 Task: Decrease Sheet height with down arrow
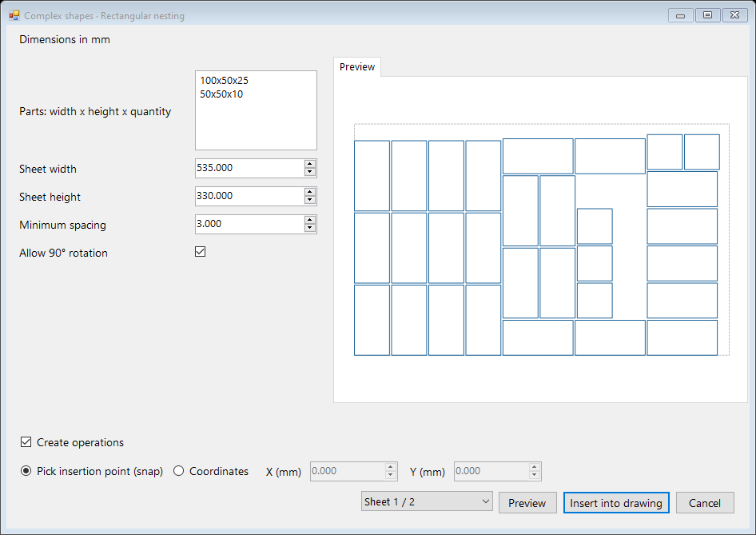click(x=310, y=200)
